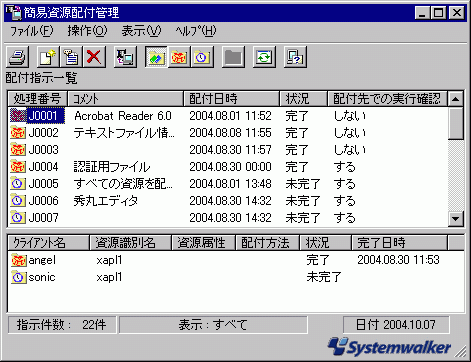Open the 操作(O) menu
This screenshot has width=471, height=362.
click(x=87, y=31)
